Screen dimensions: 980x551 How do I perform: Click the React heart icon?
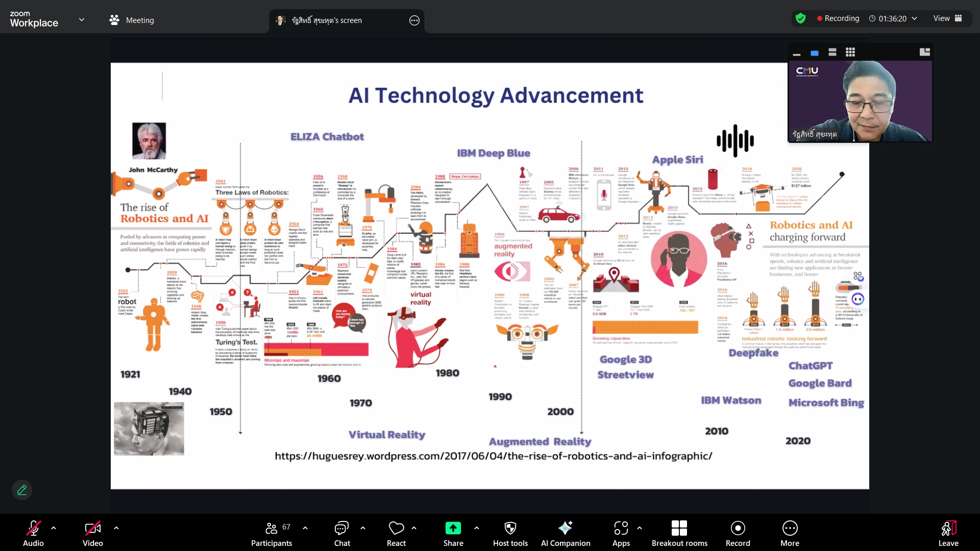pyautogui.click(x=396, y=528)
